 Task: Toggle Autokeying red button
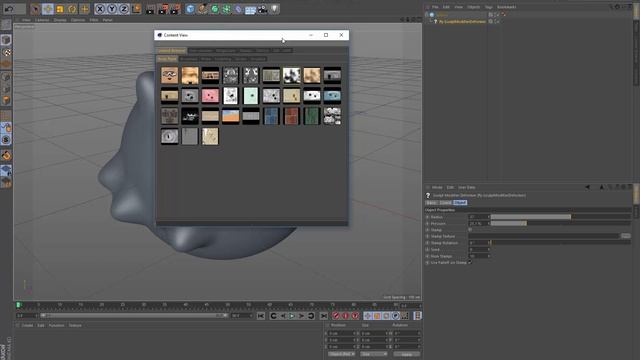point(346,316)
